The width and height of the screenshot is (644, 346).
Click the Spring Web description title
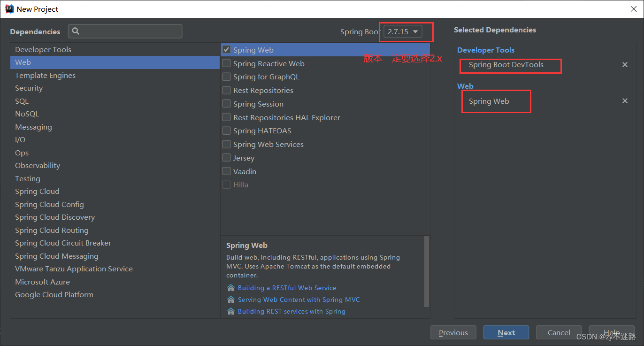(x=247, y=245)
